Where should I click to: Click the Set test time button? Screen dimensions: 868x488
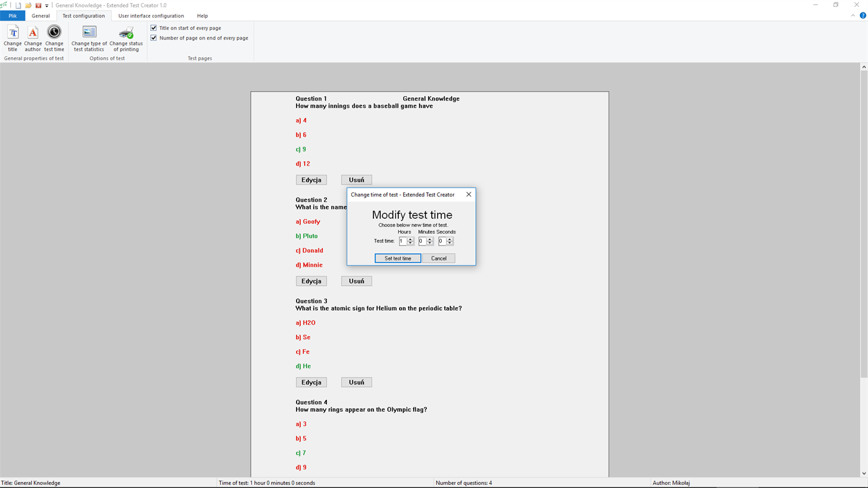coord(398,258)
